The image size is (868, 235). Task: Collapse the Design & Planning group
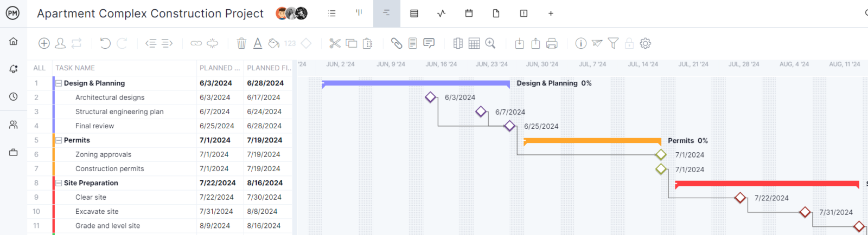[x=59, y=83]
